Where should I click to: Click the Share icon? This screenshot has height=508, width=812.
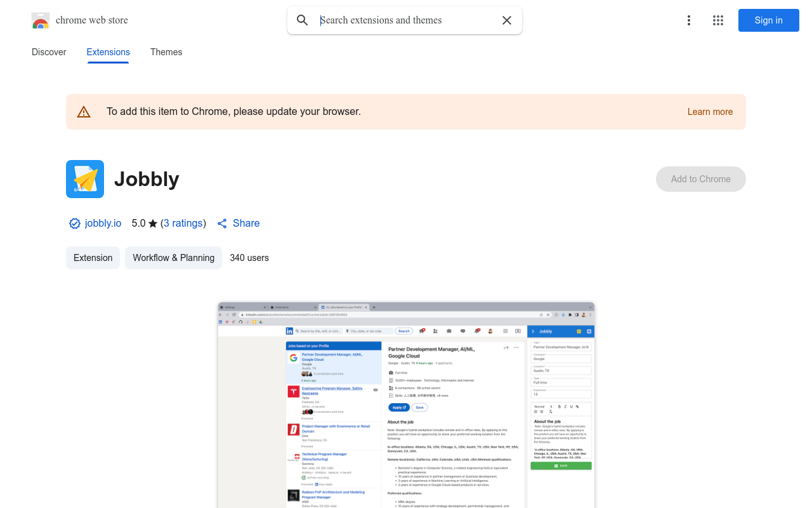pos(222,224)
